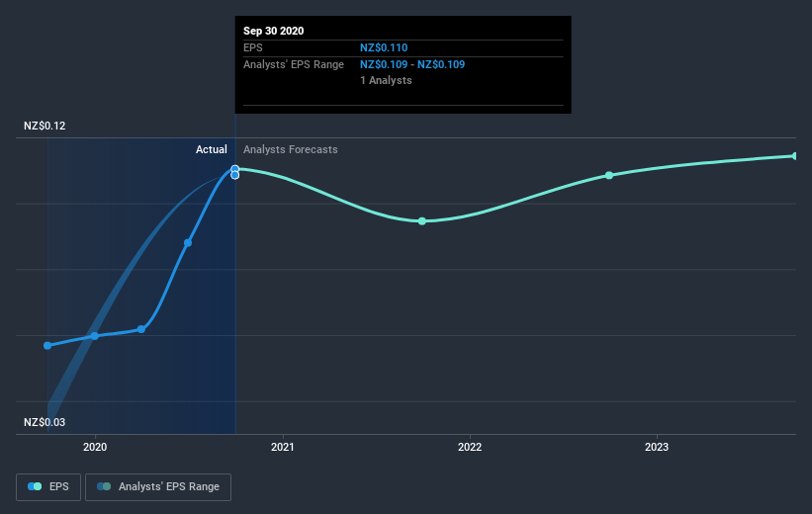This screenshot has width=812, height=514.
Task: Toggle the EPS legend button
Action: click(x=48, y=487)
